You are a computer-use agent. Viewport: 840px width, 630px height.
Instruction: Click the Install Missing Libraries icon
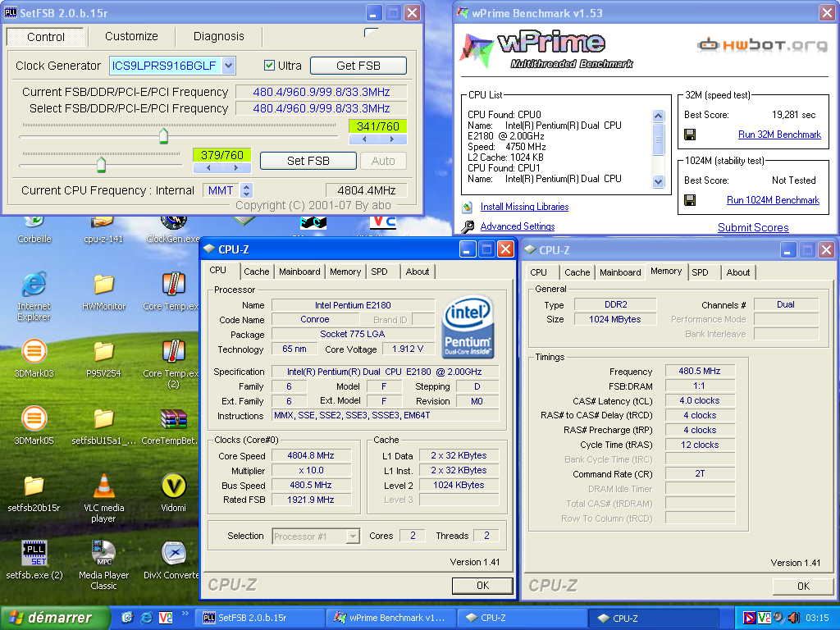pos(467,207)
